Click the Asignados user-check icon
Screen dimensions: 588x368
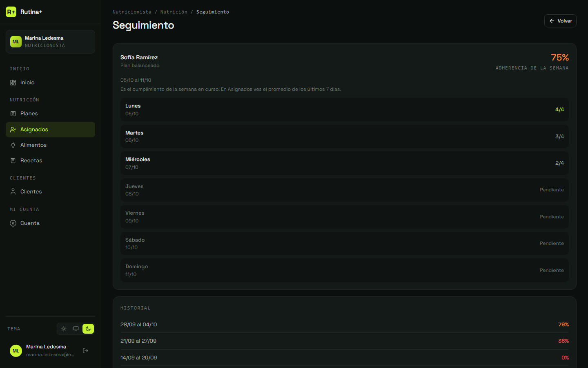pyautogui.click(x=13, y=130)
